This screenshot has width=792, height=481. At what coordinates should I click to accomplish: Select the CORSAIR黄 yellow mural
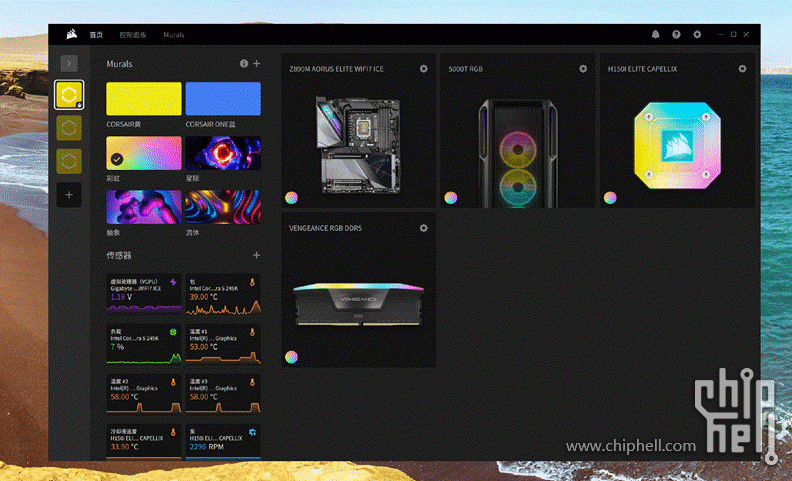tap(144, 99)
